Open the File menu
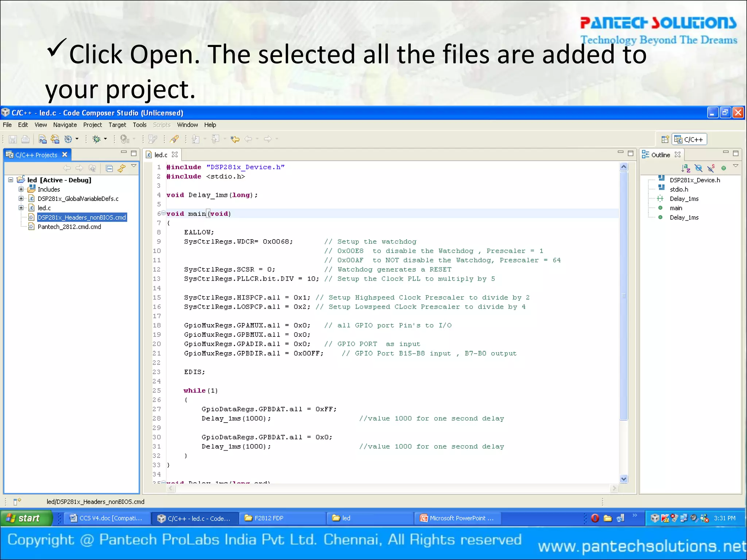The height and width of the screenshot is (560, 747). coord(7,125)
